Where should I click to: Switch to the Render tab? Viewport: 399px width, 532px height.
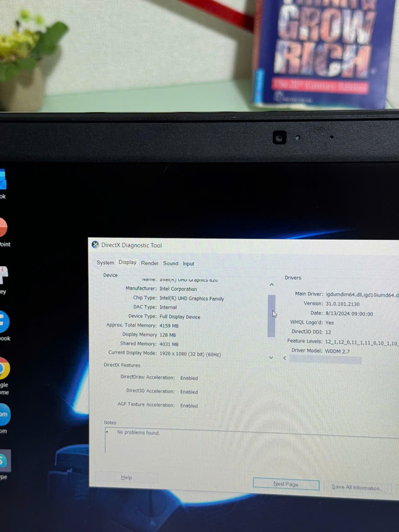(150, 263)
